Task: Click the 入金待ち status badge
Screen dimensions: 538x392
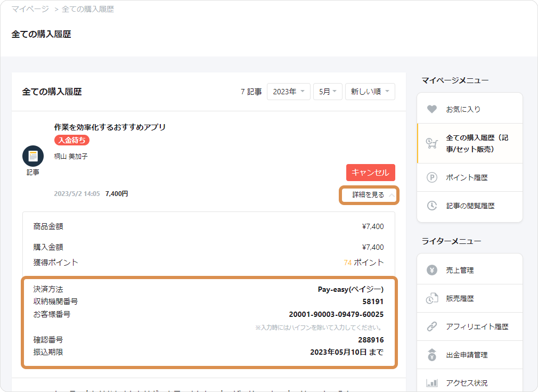Action: point(72,140)
